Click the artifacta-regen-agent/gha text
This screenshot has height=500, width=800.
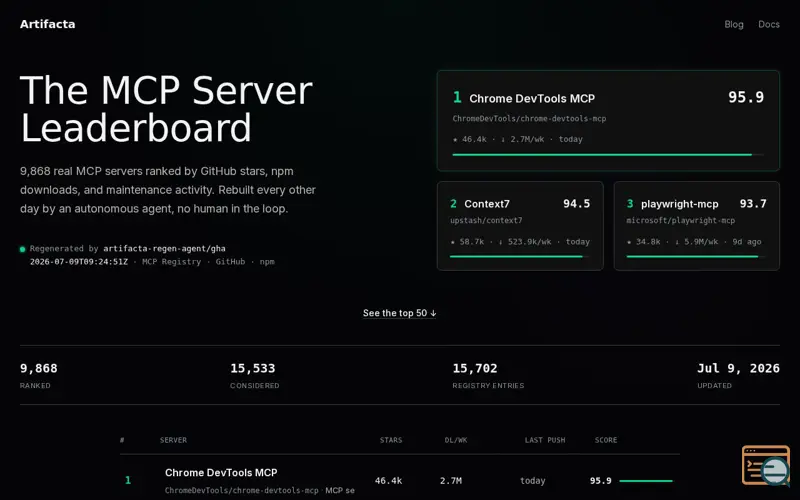(164, 248)
